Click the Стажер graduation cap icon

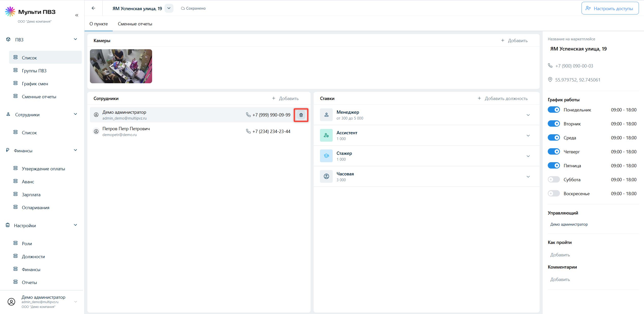click(x=326, y=156)
